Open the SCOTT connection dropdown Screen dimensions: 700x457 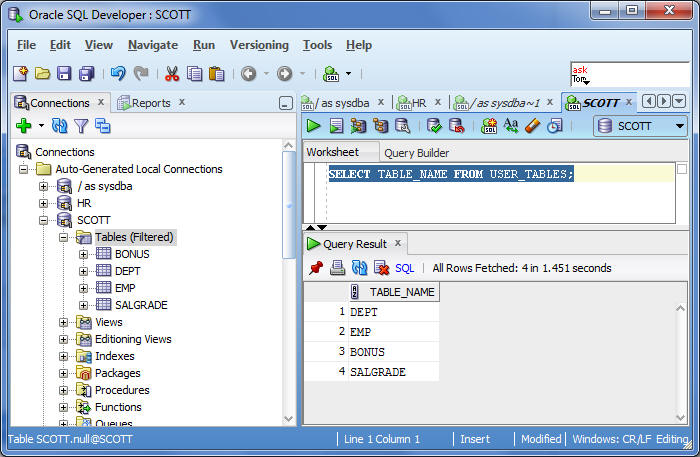[680, 126]
